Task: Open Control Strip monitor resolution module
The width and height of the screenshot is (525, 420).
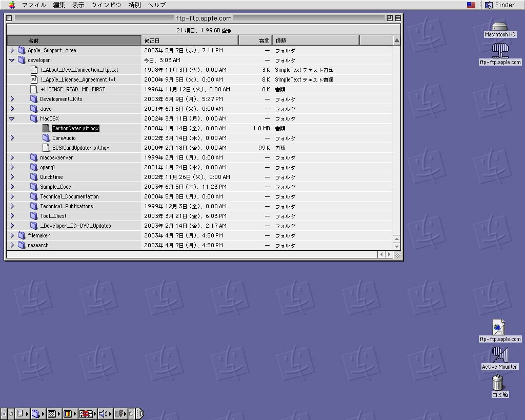Action: (23, 414)
